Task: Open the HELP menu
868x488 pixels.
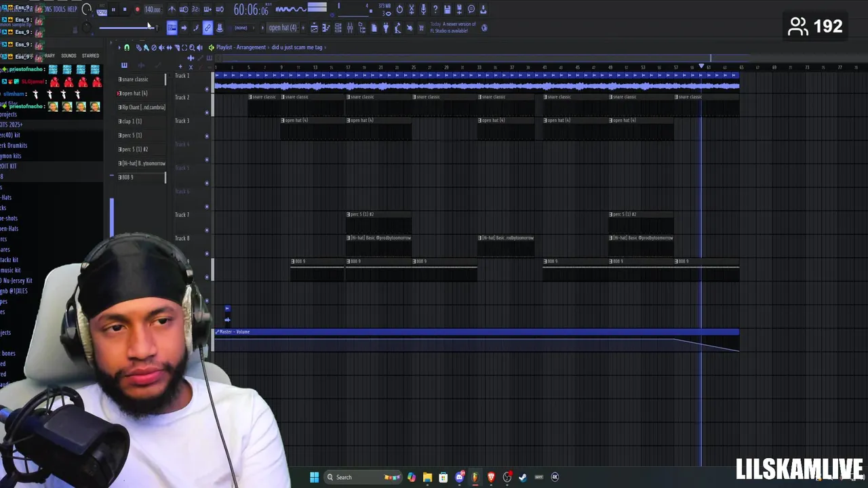Action: 73,9
